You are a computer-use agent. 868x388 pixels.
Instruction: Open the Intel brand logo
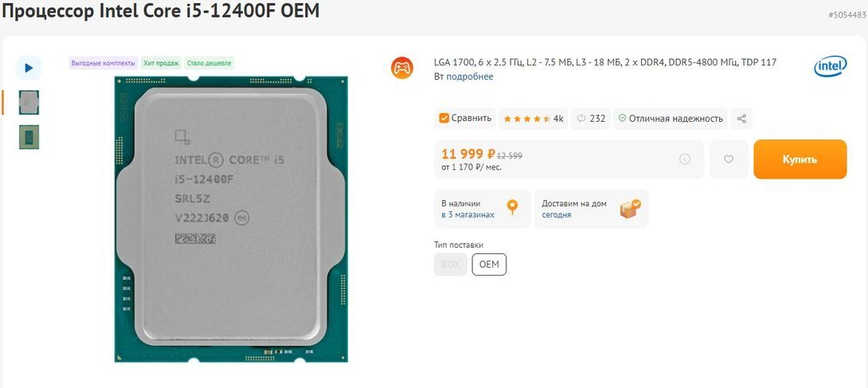830,67
